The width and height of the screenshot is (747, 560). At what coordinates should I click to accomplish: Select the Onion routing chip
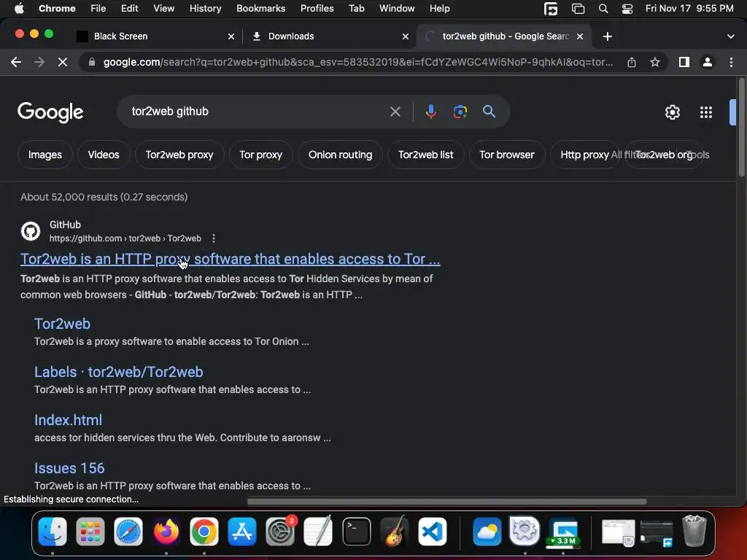click(x=340, y=155)
